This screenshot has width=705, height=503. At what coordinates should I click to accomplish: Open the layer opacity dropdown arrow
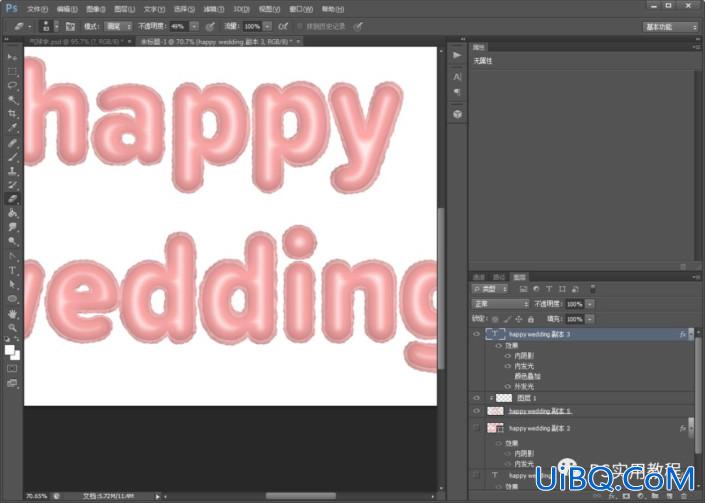tap(590, 304)
